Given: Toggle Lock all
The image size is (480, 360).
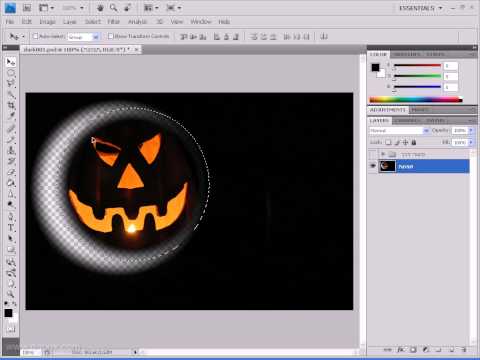Looking at the screenshot, I should [414, 142].
